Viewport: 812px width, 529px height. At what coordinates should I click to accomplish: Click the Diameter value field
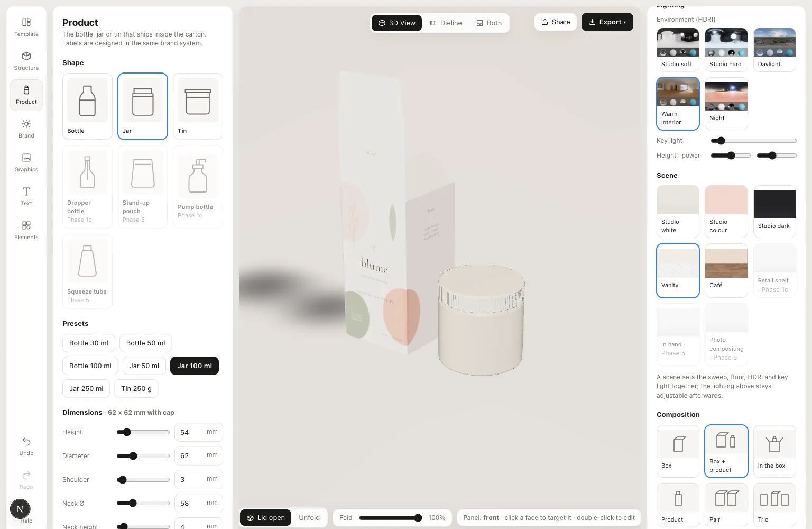pos(199,456)
